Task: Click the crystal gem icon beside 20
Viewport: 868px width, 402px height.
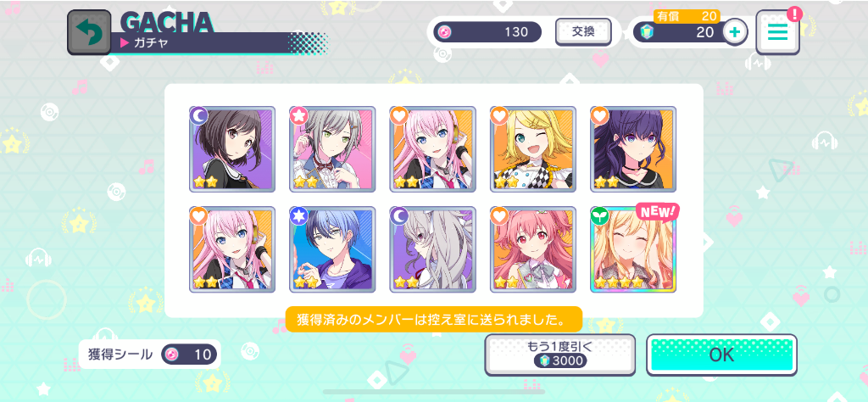Action: 647,32
